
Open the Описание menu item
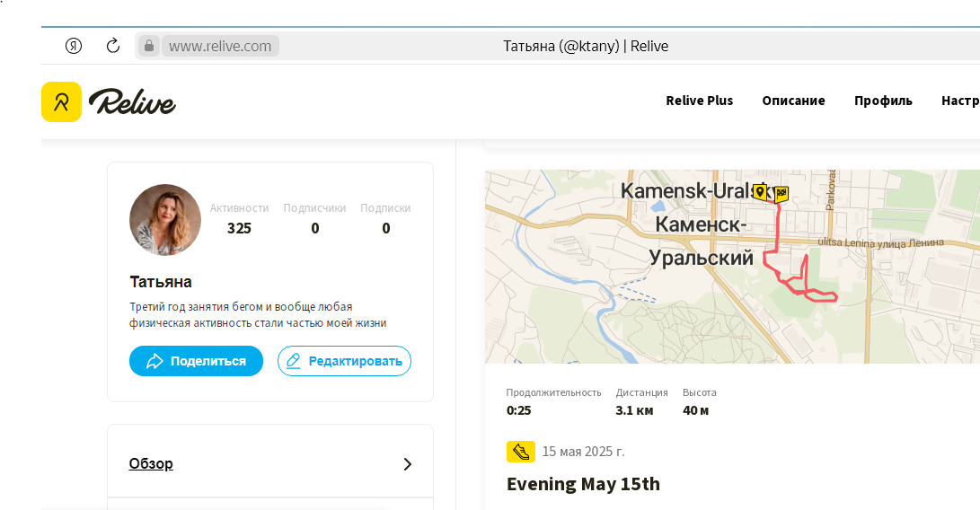793,101
